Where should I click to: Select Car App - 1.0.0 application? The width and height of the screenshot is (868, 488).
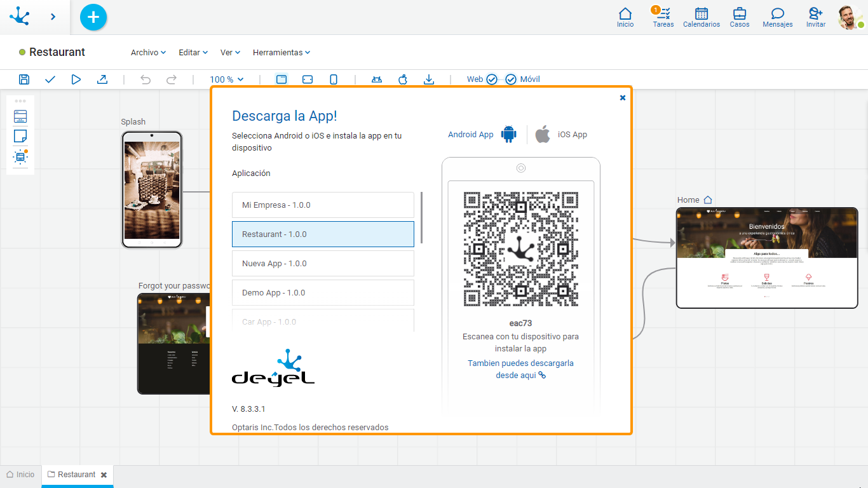[x=323, y=321]
